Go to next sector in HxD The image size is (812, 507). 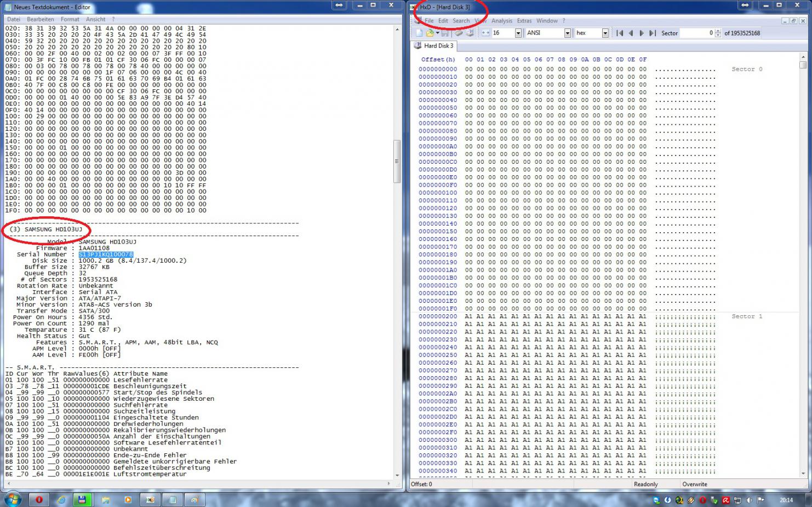click(642, 33)
